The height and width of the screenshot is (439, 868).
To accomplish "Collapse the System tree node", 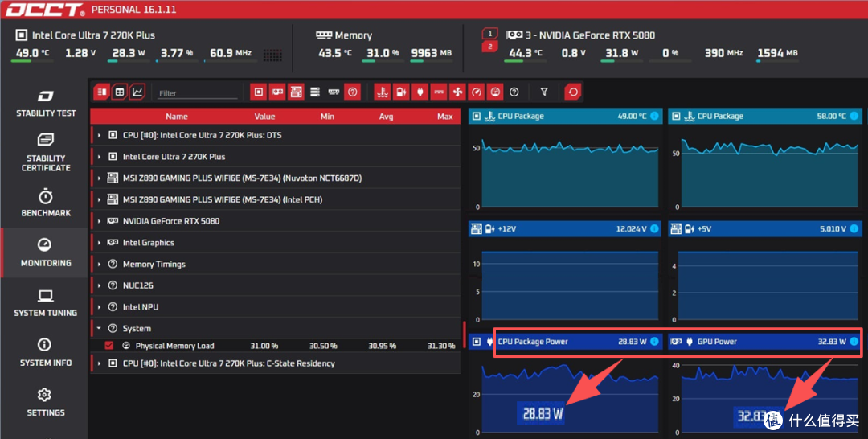I will click(99, 328).
